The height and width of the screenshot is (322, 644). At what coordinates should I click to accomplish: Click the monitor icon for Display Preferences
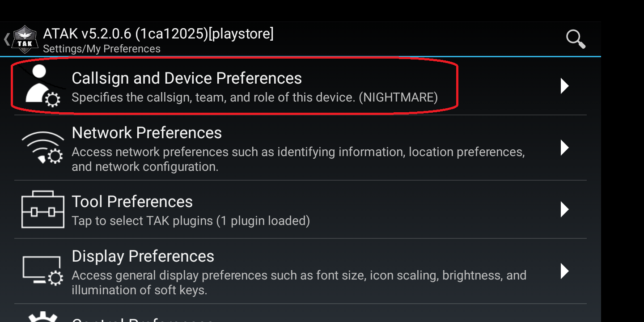43,271
